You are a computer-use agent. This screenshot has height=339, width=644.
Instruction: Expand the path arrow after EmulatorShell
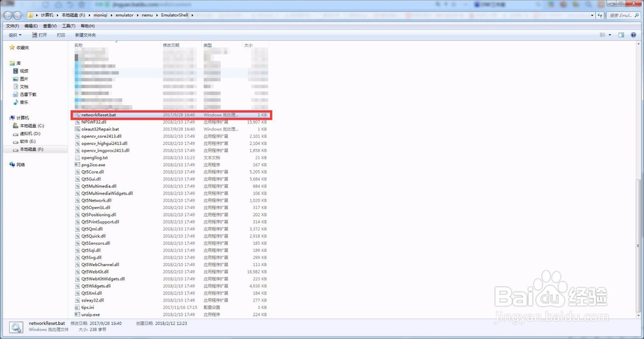192,15
